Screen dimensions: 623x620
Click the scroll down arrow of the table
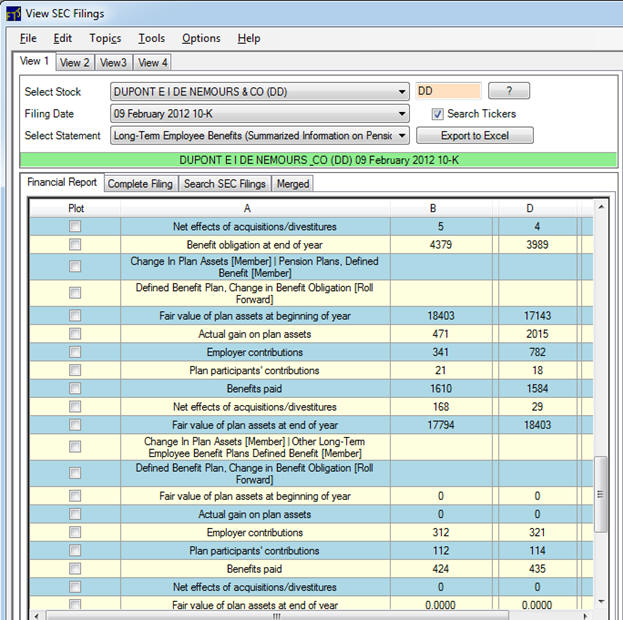(601, 602)
